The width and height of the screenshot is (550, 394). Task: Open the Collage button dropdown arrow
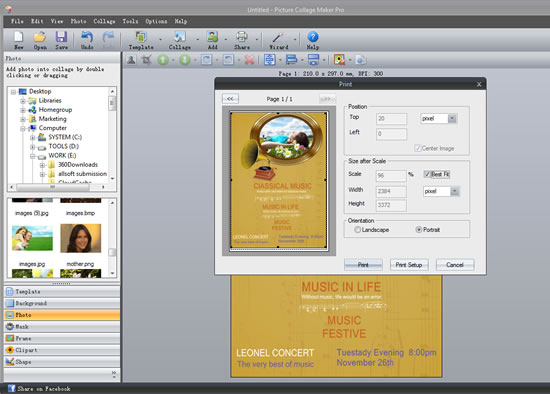(197, 39)
